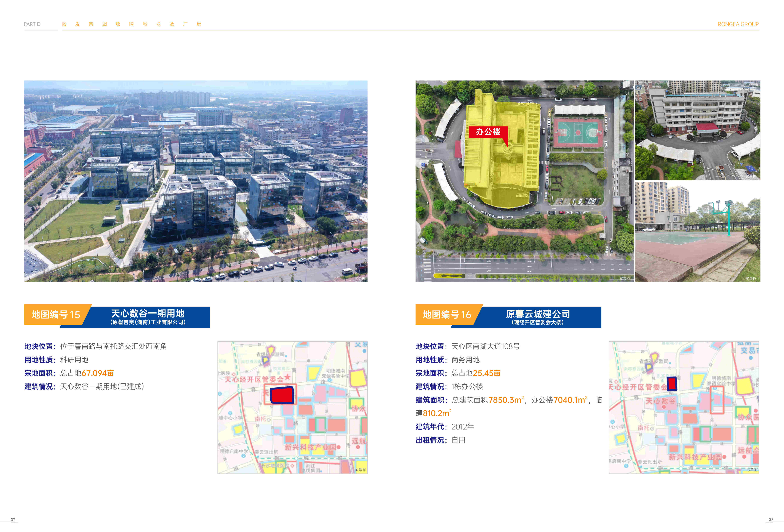Click the 7850.3m² total building area value

pos(506,400)
